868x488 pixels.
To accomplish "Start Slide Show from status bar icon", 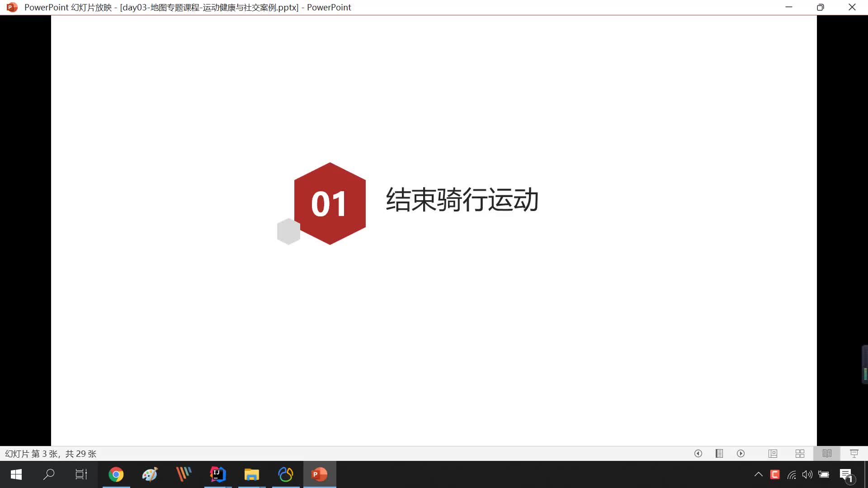I will click(x=854, y=453).
